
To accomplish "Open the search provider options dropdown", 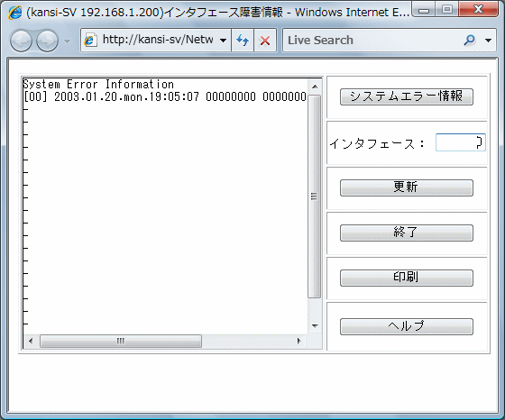I will 488,41.
